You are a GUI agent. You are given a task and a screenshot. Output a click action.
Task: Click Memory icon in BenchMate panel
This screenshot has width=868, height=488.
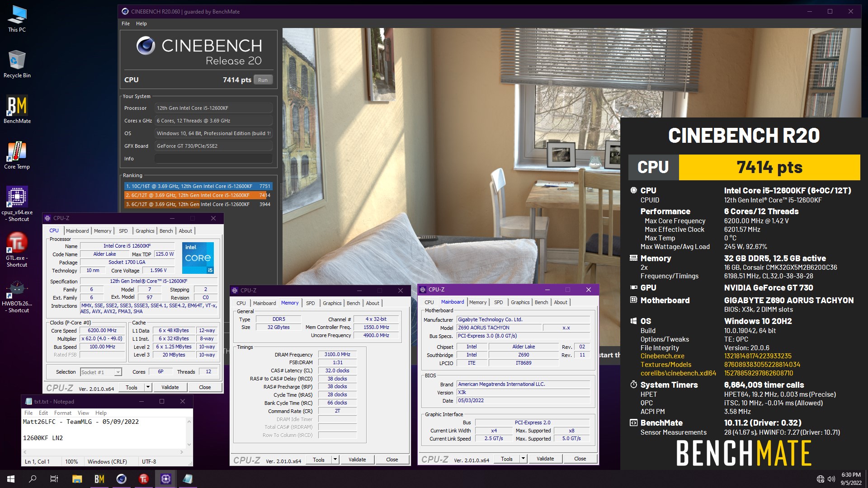634,258
